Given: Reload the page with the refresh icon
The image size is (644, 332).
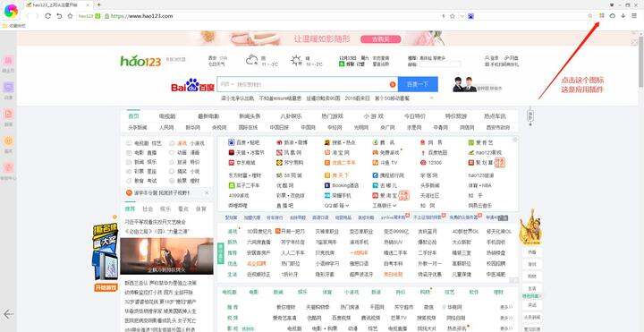Looking at the screenshot, I should [47, 16].
